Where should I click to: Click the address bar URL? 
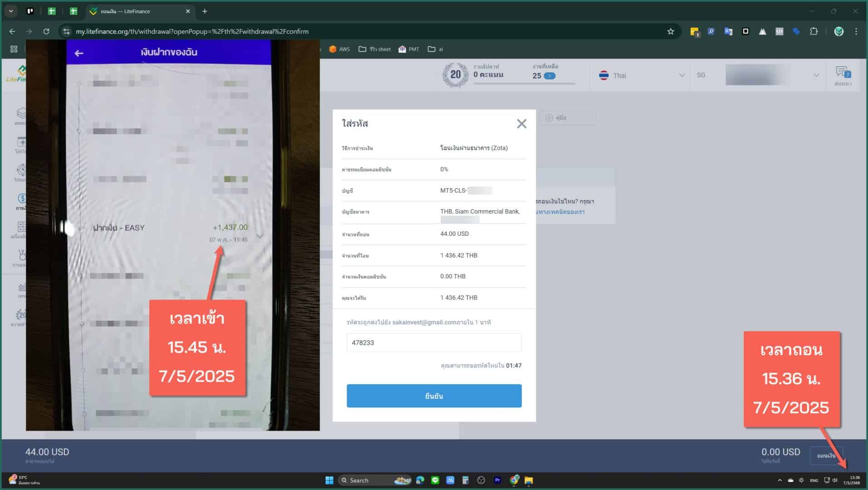click(192, 31)
